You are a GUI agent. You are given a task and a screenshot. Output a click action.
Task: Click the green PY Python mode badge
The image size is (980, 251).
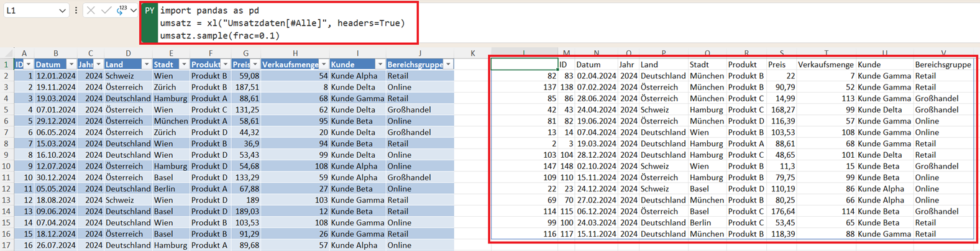click(x=149, y=11)
